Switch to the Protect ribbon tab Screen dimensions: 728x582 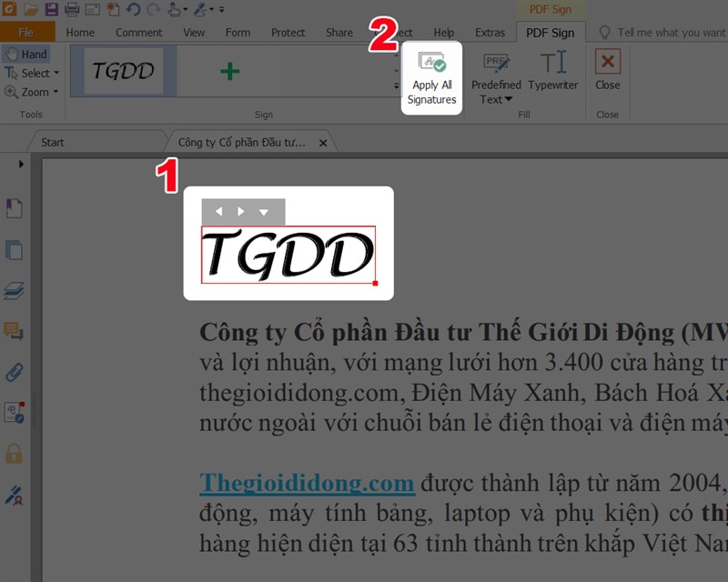pos(288,33)
